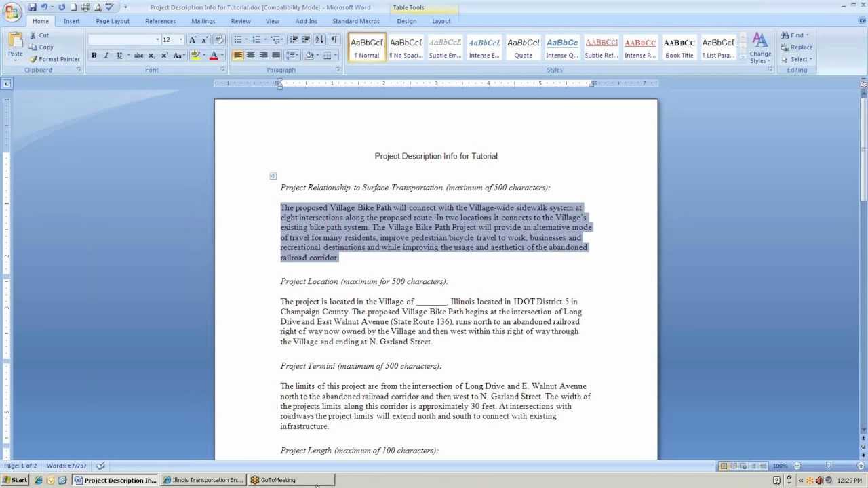
Task: Open Change Styles menu
Action: 760,49
